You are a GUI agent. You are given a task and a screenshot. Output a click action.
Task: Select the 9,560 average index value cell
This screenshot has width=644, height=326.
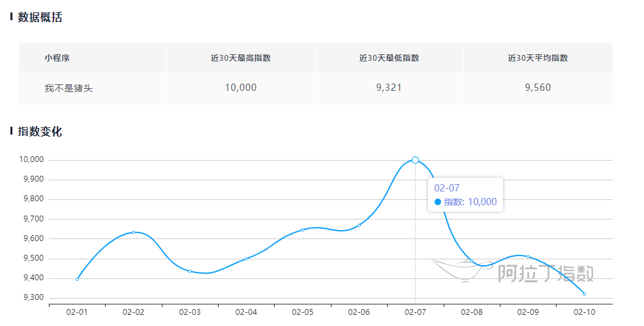tap(538, 88)
